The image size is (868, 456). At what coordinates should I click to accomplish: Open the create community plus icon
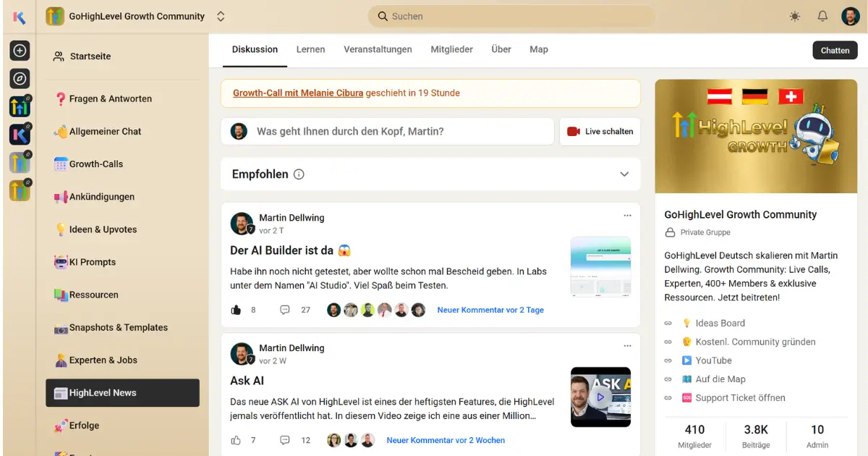tap(20, 51)
